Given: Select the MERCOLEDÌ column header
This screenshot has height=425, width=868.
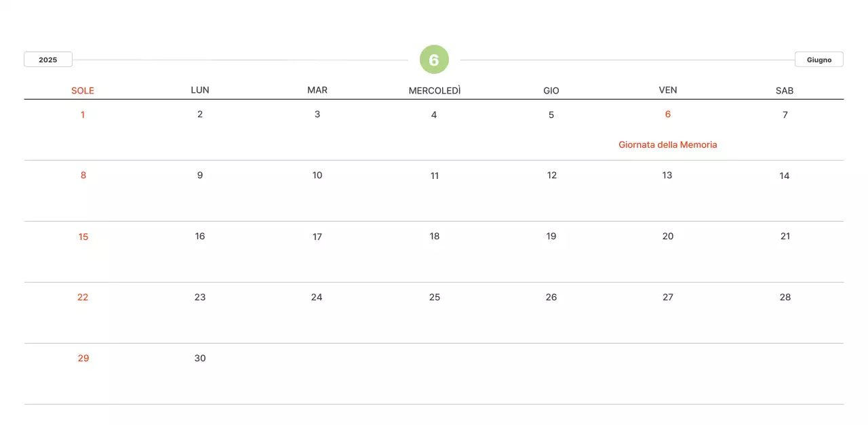Looking at the screenshot, I should [434, 90].
